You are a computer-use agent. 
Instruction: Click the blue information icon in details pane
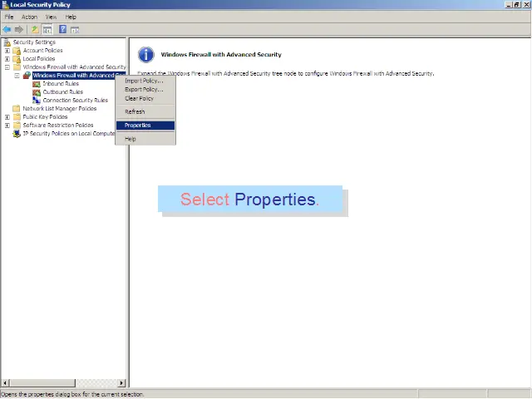(146, 55)
